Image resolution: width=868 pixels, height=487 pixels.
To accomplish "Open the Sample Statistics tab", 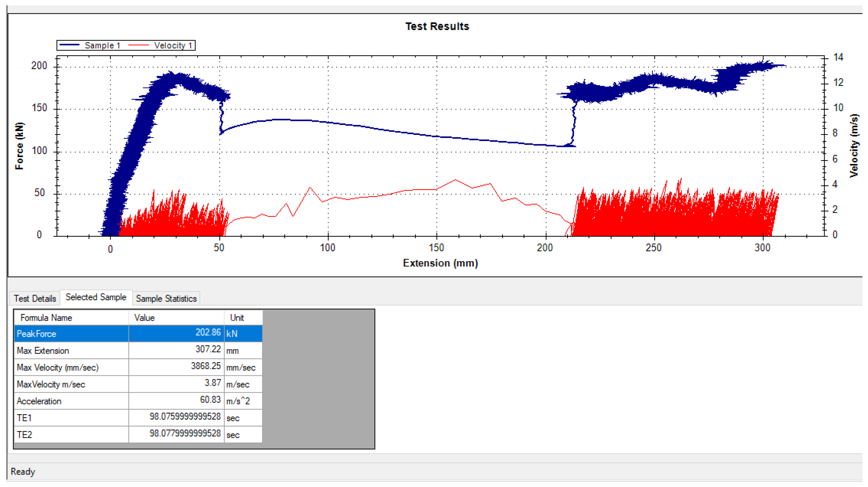I will click(x=166, y=299).
